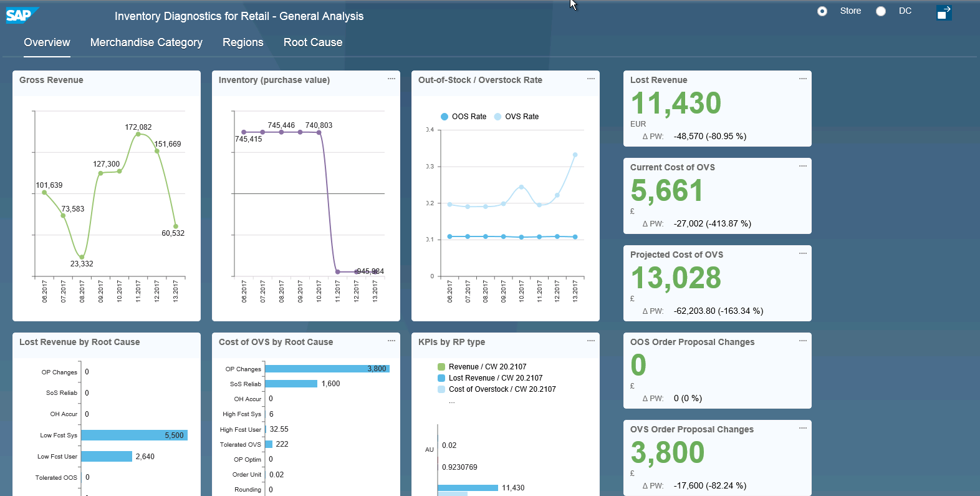980x496 pixels.
Task: Open the Regions tab
Action: 243,42
